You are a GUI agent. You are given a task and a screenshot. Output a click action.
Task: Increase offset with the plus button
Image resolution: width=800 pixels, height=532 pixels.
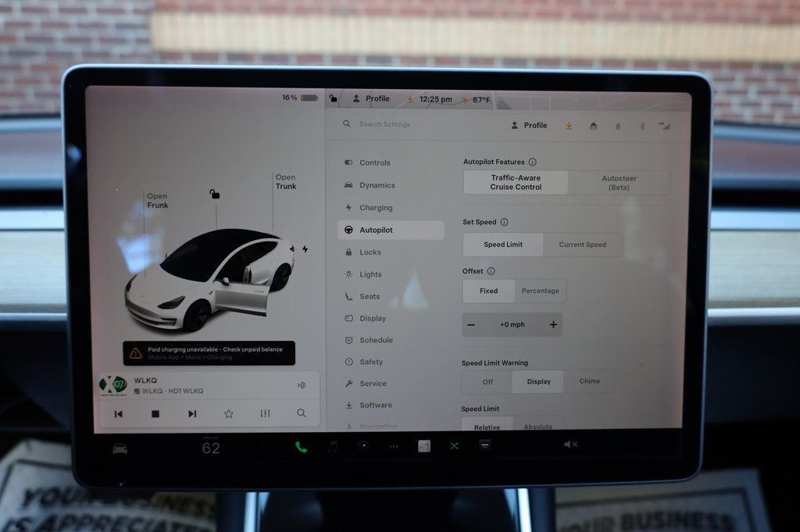click(553, 324)
